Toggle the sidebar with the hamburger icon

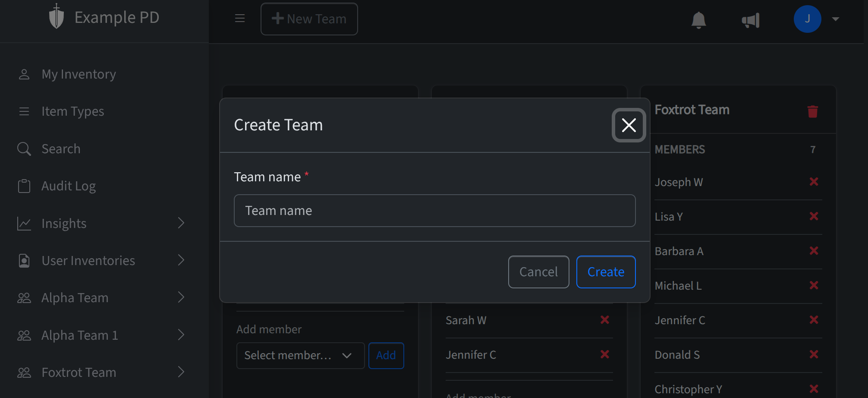240,19
